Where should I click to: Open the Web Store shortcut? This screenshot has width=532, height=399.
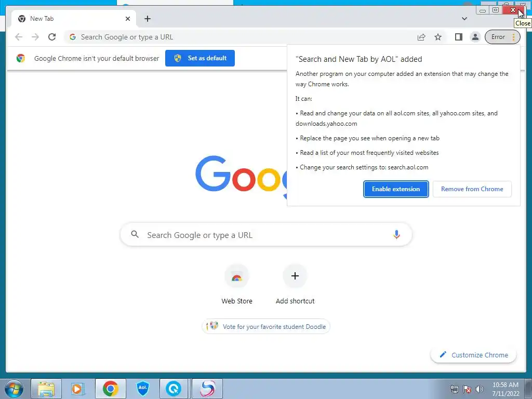point(237,284)
